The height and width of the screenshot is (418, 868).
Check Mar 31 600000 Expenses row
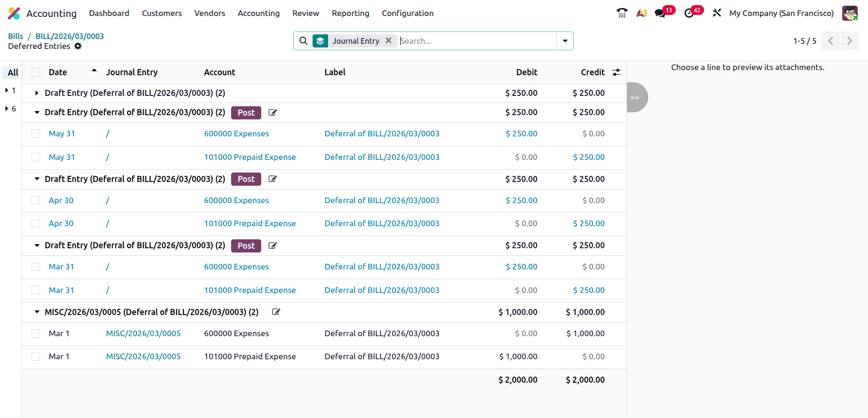coord(36,267)
